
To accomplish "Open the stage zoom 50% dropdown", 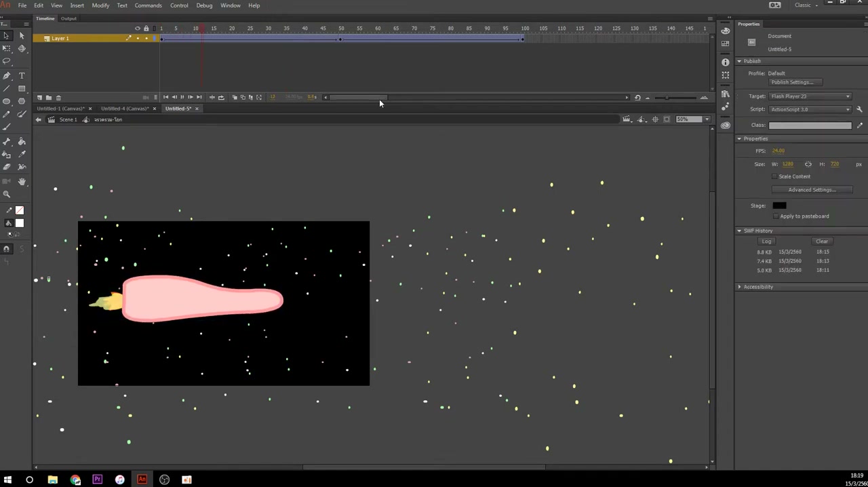I will pos(707,119).
